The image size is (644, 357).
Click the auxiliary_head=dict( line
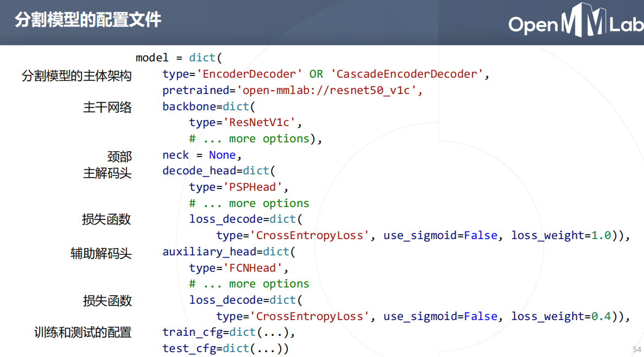(229, 252)
